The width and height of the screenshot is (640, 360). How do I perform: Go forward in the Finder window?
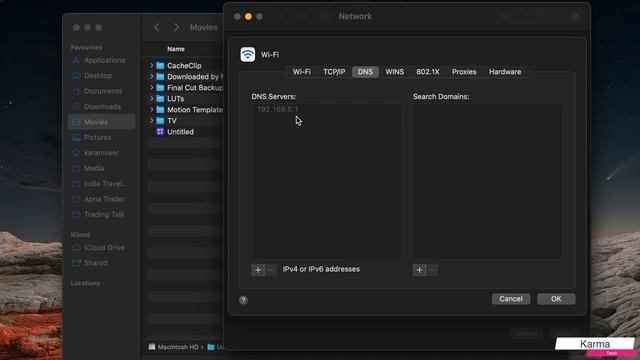pos(176,27)
